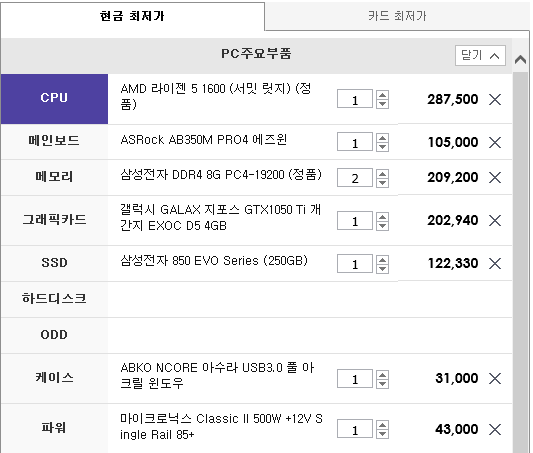Collapse PC주요부품 section with 닫기 button
533x453 pixels.
(480, 55)
